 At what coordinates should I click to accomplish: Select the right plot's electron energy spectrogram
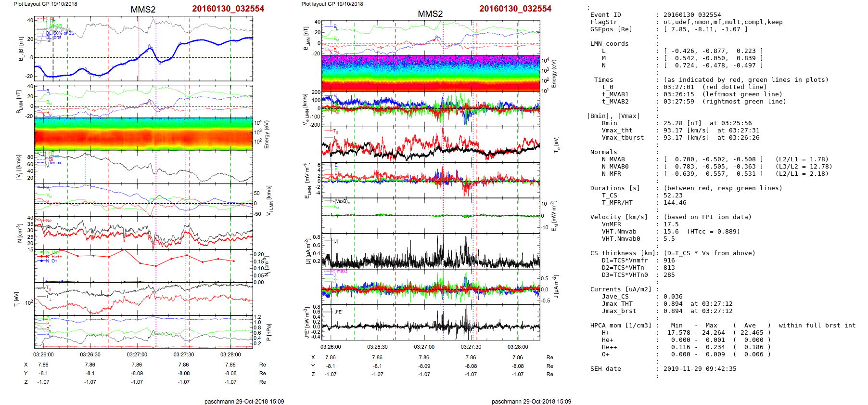pyautogui.click(x=431, y=74)
